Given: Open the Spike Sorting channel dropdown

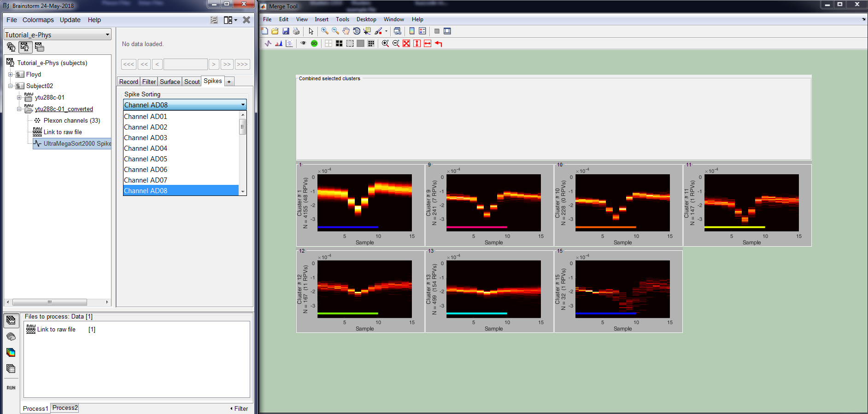Looking at the screenshot, I should [x=185, y=105].
